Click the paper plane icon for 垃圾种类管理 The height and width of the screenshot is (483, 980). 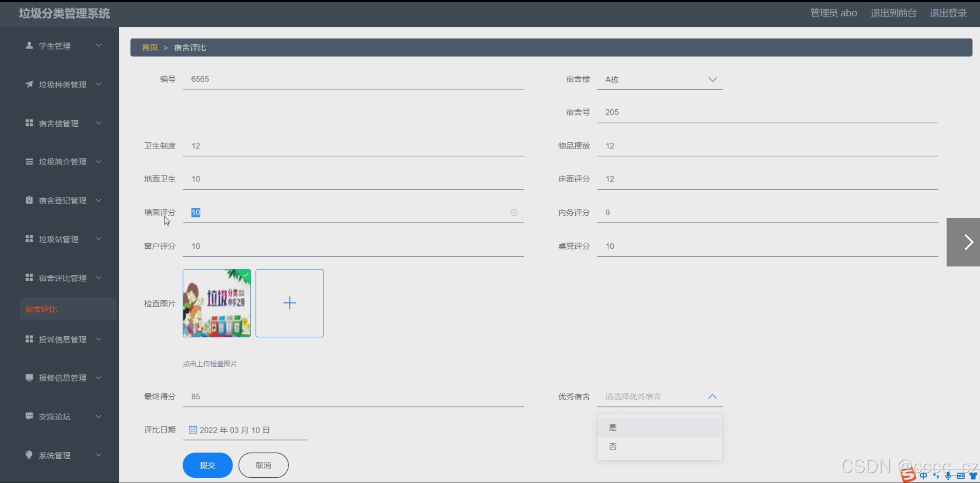(x=29, y=84)
